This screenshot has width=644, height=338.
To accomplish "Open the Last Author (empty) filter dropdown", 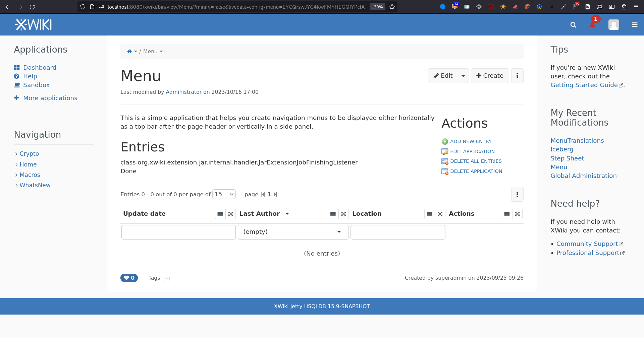I will (293, 232).
